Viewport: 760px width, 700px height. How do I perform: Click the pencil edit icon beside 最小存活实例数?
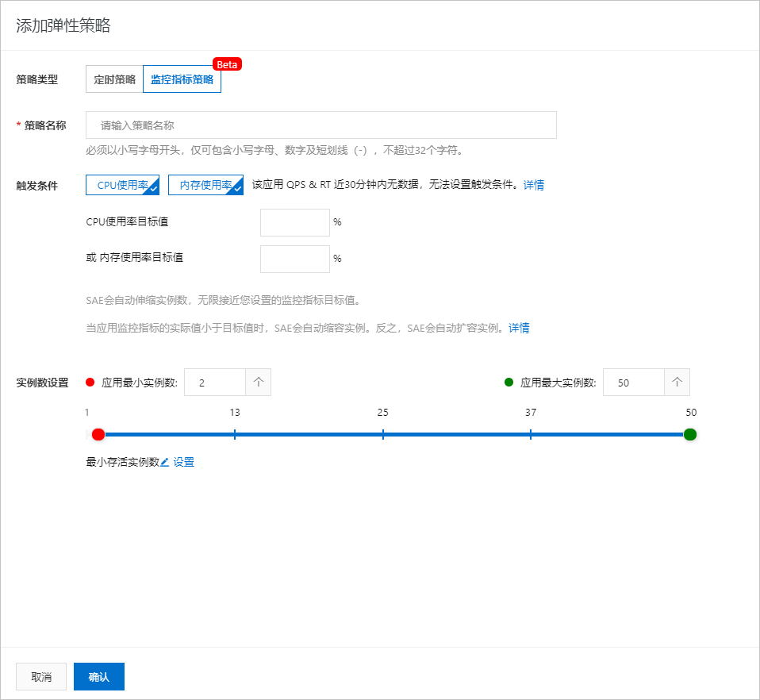[165, 463]
